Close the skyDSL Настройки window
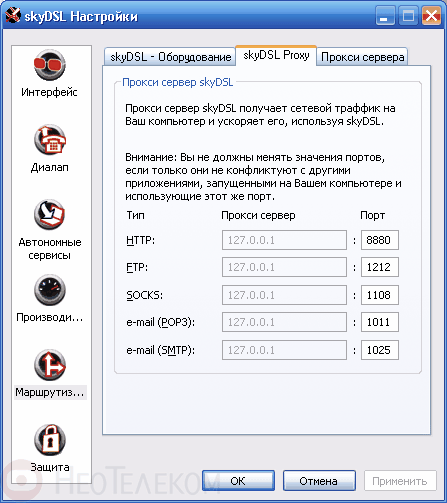The height and width of the screenshot is (503, 447). [431, 16]
